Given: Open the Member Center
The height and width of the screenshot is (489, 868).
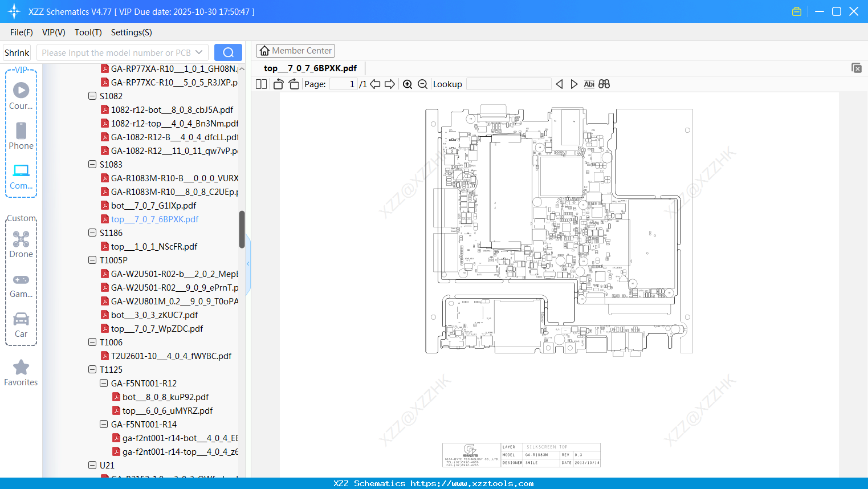Looking at the screenshot, I should 295,51.
